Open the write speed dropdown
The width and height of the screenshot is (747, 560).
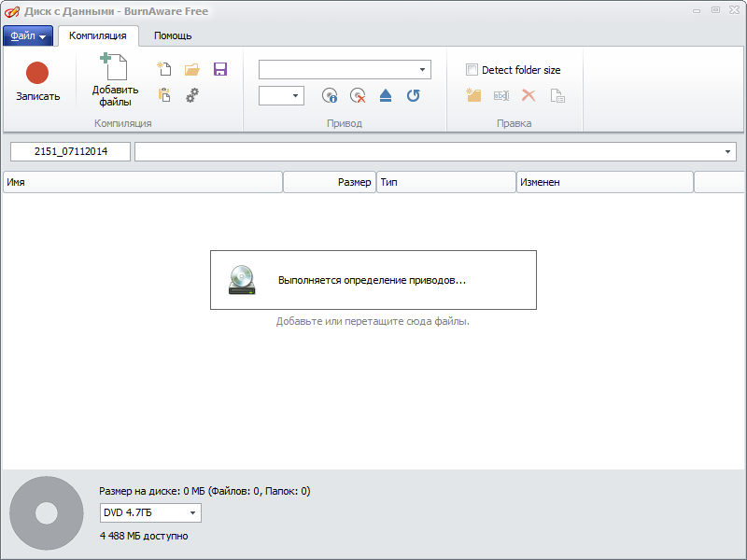tap(296, 95)
